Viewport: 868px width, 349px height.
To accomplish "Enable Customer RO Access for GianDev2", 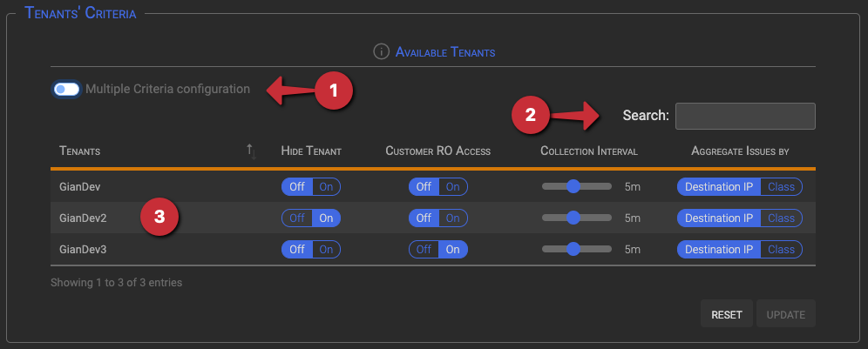I will [x=453, y=218].
